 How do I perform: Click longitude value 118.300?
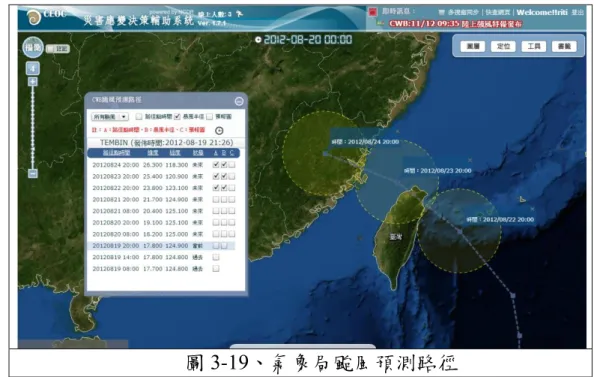click(177, 165)
